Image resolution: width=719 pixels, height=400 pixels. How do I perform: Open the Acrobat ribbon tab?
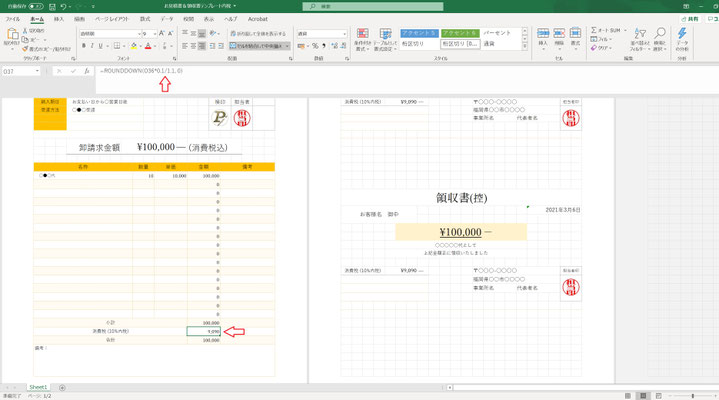tap(258, 19)
